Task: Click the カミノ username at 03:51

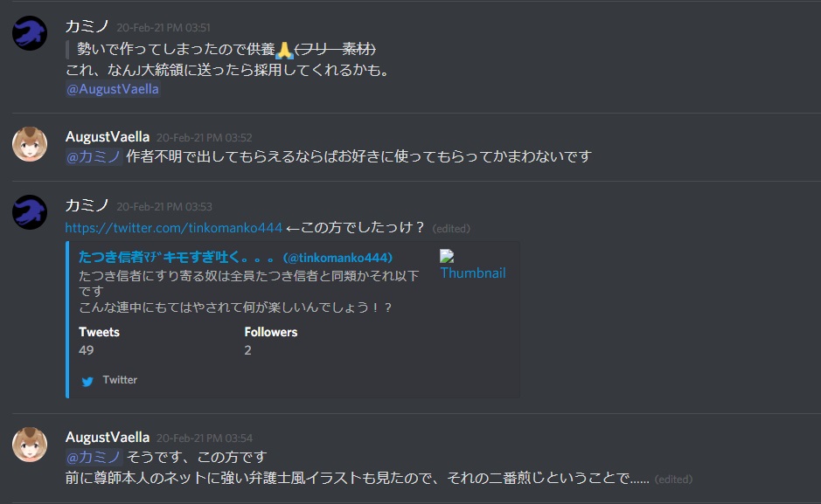Action: click(x=87, y=26)
